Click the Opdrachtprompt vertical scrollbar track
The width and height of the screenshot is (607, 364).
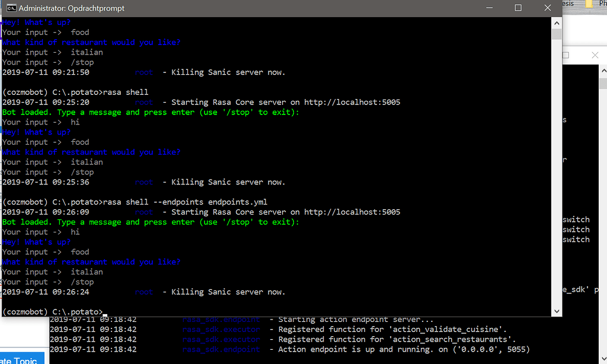point(557,178)
